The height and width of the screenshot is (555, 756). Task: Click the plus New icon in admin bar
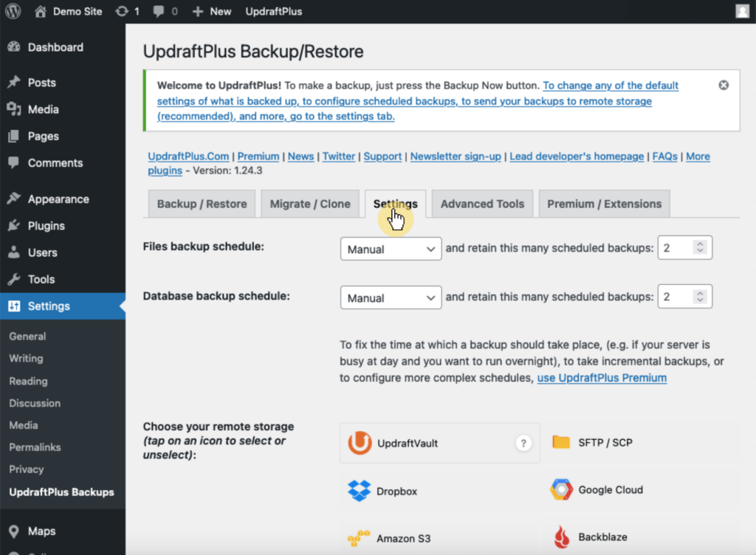pyautogui.click(x=198, y=12)
